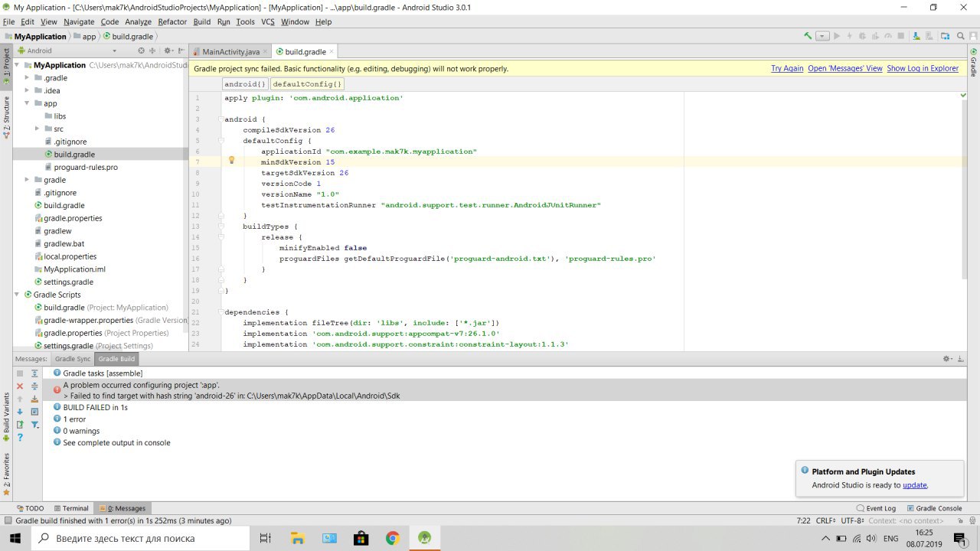
Task: Select MyApplication.iml file
Action: 70,269
